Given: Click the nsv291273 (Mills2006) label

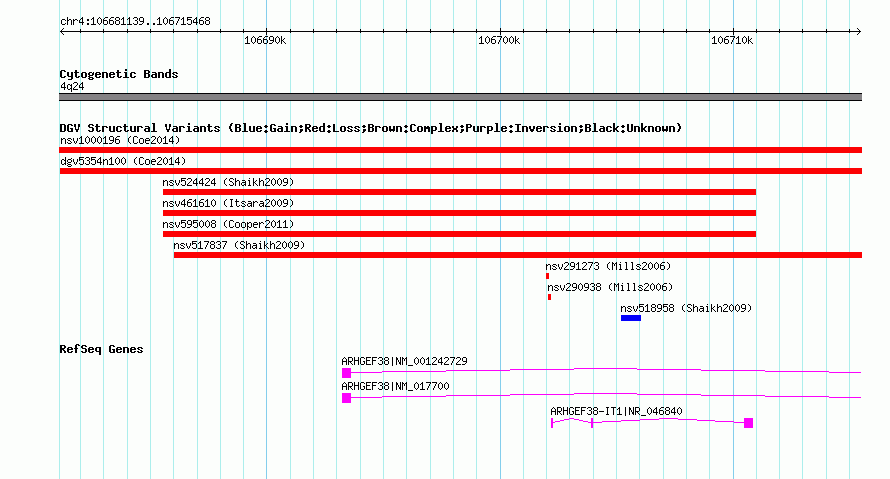Looking at the screenshot, I should click(608, 266).
